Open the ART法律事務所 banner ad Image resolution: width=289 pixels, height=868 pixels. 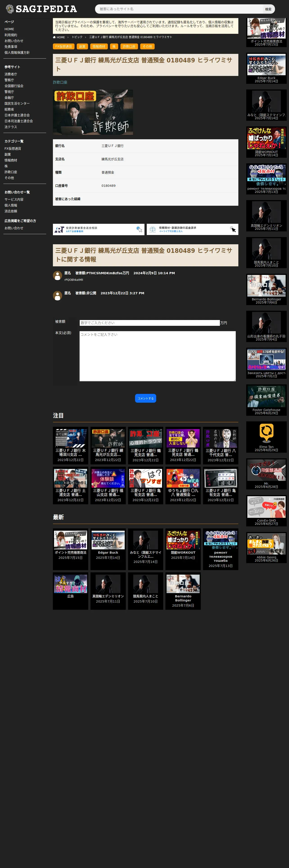99,229
